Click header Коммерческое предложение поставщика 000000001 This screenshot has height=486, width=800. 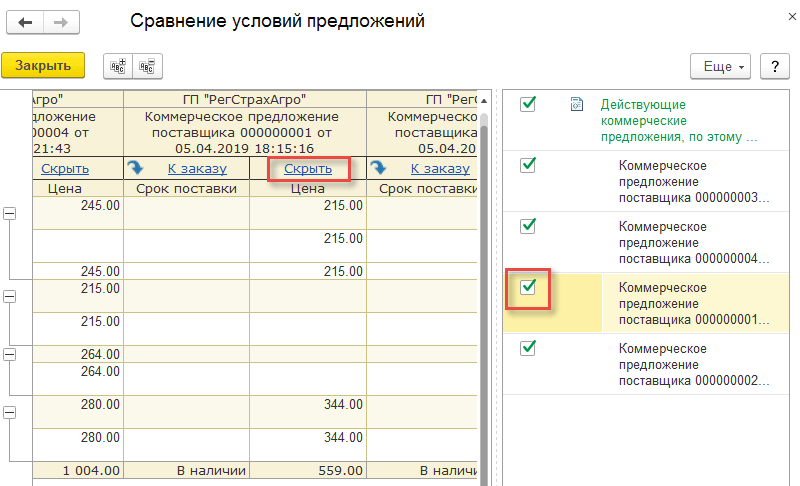245,132
